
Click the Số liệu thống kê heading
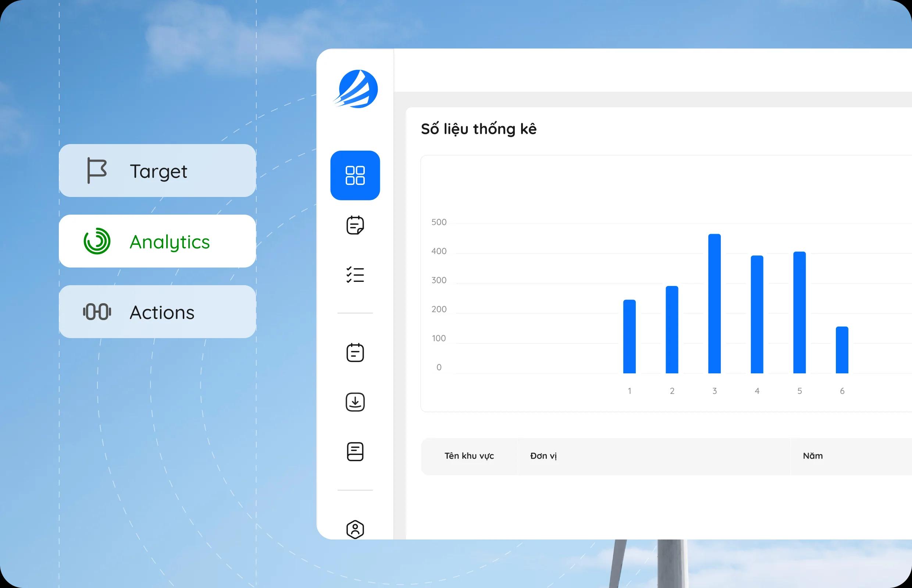pos(478,129)
